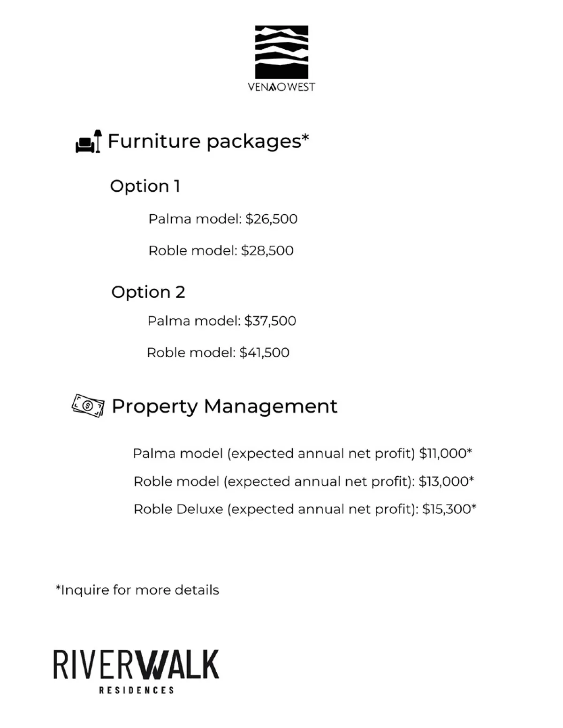The height and width of the screenshot is (728, 563).
Task: Click the VENAO WEST wordmark text
Action: coord(281,87)
